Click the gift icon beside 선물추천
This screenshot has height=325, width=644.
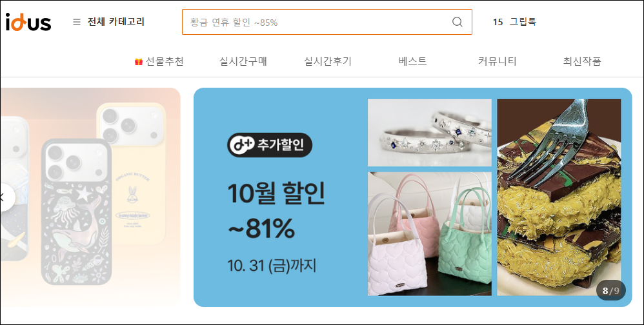pyautogui.click(x=138, y=61)
